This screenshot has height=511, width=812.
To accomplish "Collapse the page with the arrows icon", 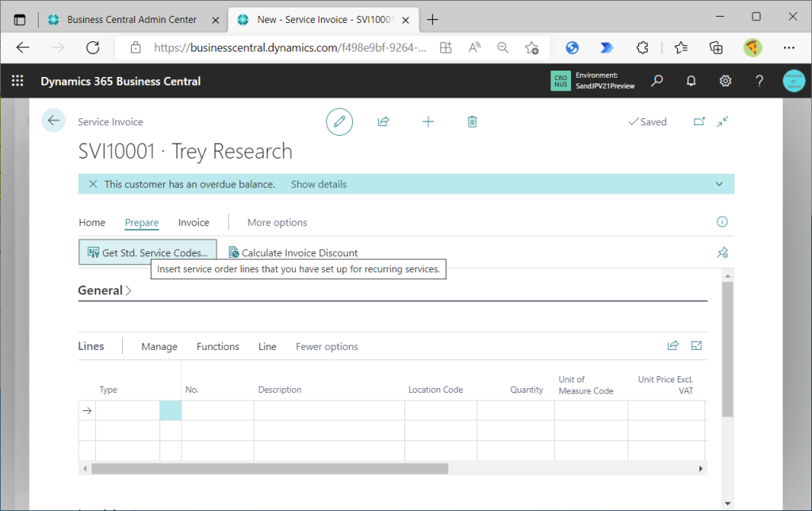I will coord(723,121).
